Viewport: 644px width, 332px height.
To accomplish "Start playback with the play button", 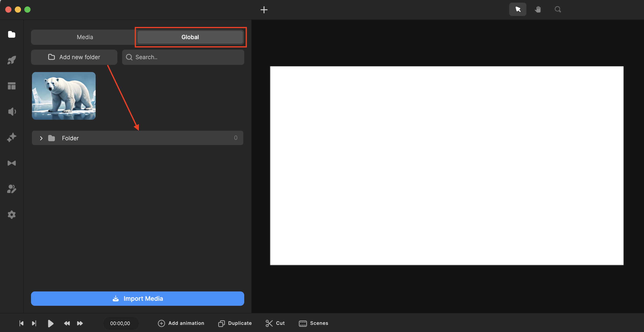I will click(x=50, y=323).
